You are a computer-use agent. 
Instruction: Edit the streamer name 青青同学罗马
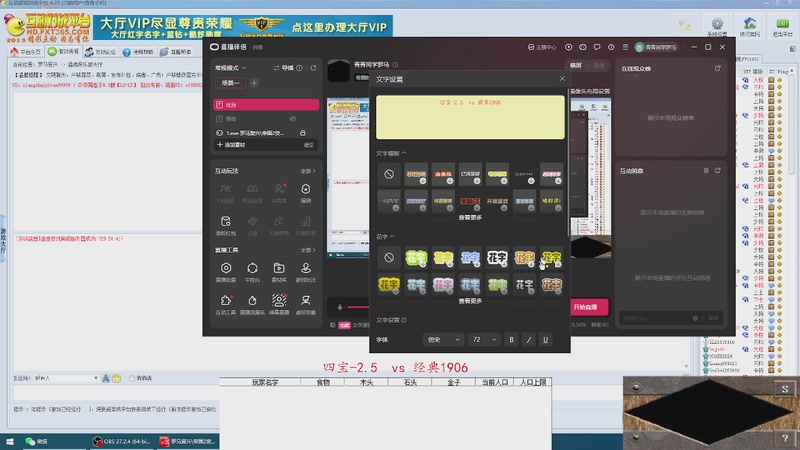coord(395,65)
